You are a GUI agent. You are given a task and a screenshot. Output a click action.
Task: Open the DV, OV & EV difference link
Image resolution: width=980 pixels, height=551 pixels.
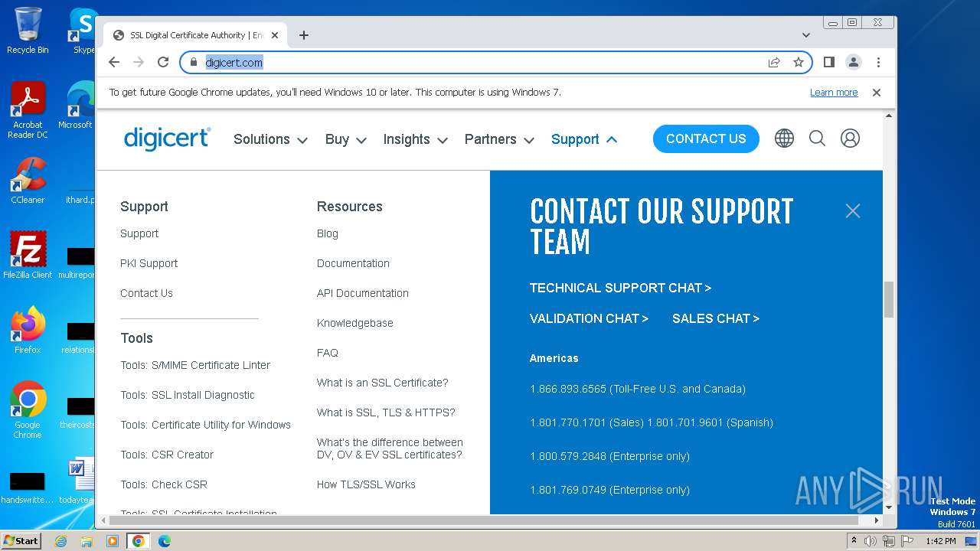390,448
